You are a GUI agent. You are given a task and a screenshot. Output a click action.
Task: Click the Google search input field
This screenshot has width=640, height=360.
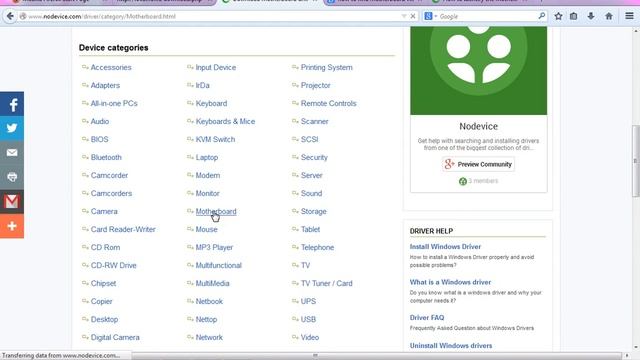(x=488, y=16)
